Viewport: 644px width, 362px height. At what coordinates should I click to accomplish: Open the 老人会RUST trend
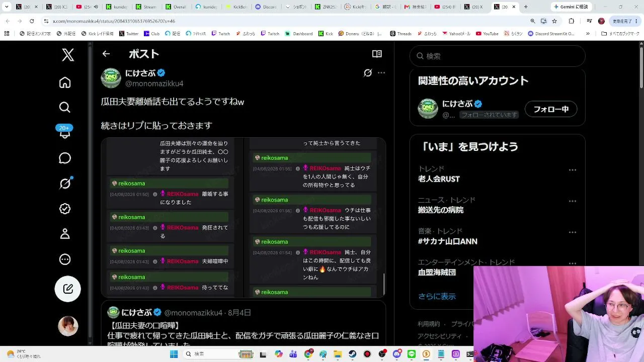[x=439, y=179]
